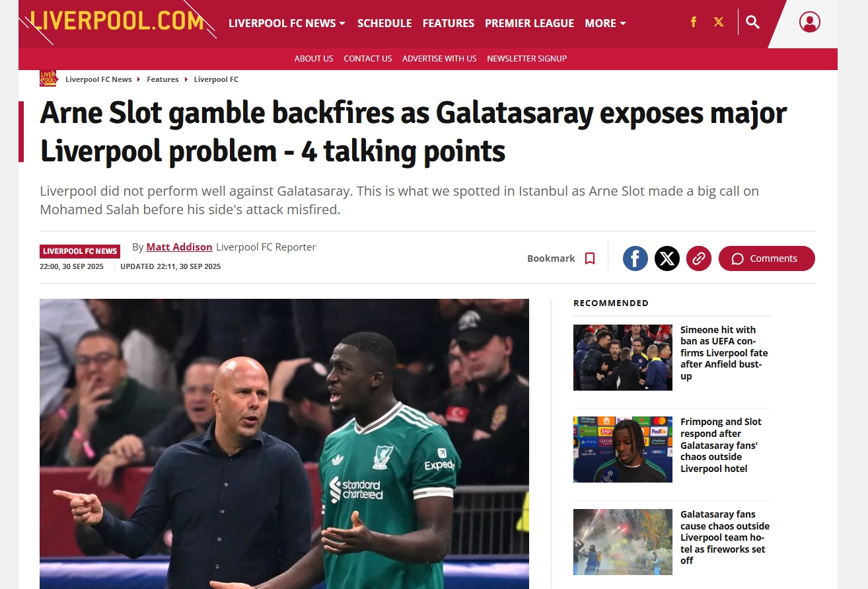
Task: Expand the Liverpool FC News dropdown
Action: tap(287, 23)
